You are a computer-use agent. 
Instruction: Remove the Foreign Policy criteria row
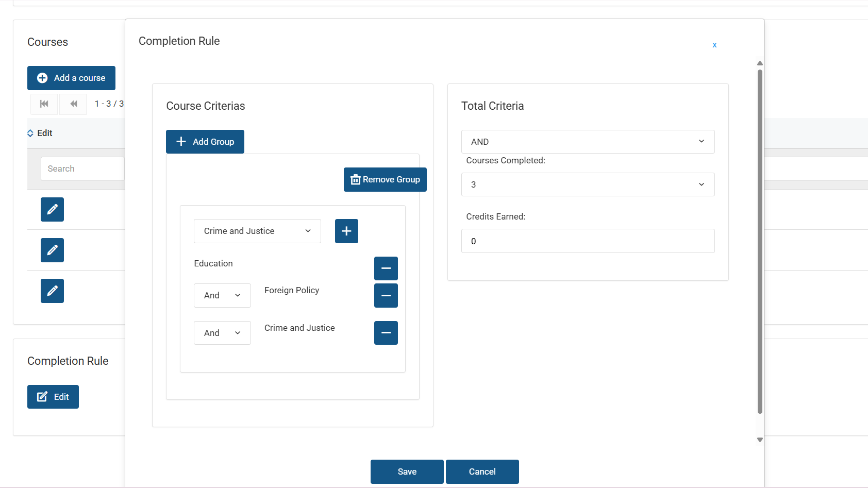pos(386,295)
